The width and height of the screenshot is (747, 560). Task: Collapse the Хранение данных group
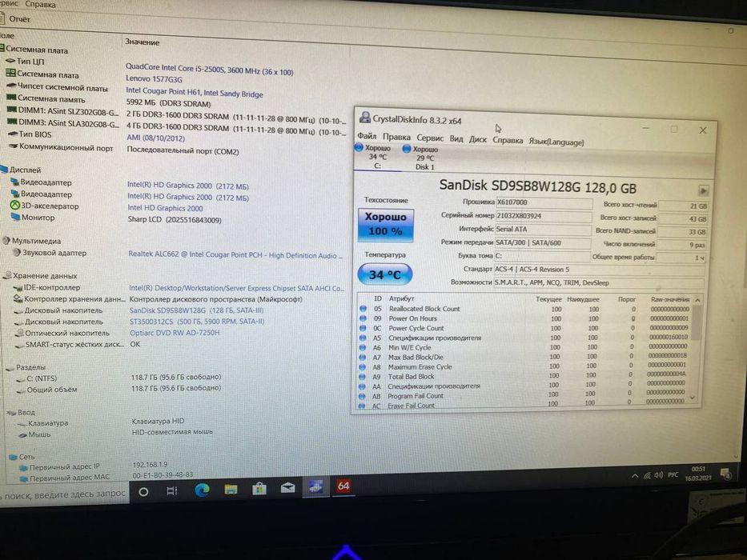(x=6, y=275)
